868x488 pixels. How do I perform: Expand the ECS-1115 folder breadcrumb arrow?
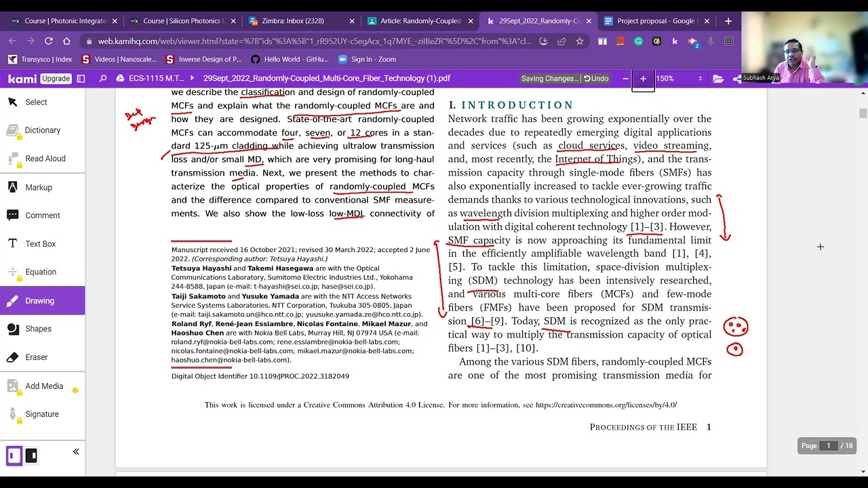coord(193,79)
